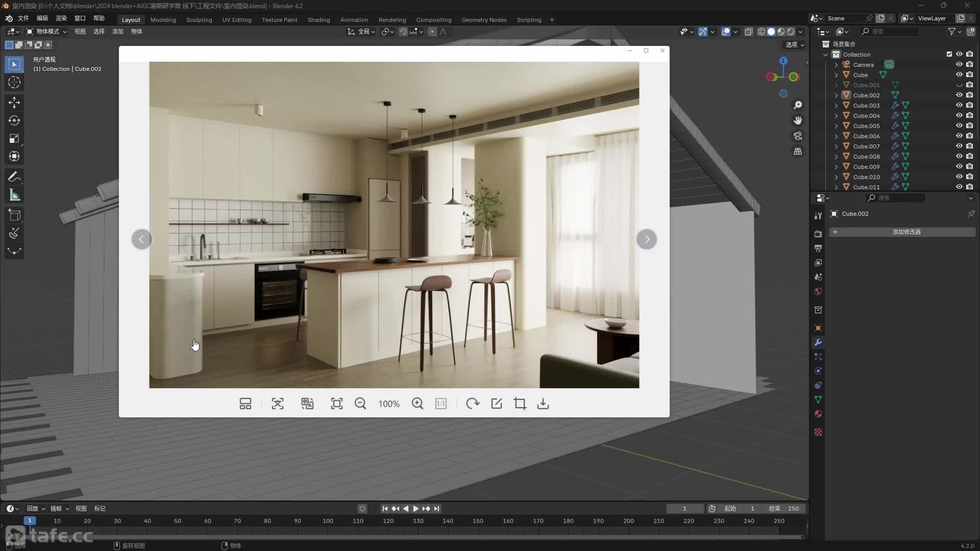Hide Camera object in viewport
The width and height of the screenshot is (980, 551).
959,64
